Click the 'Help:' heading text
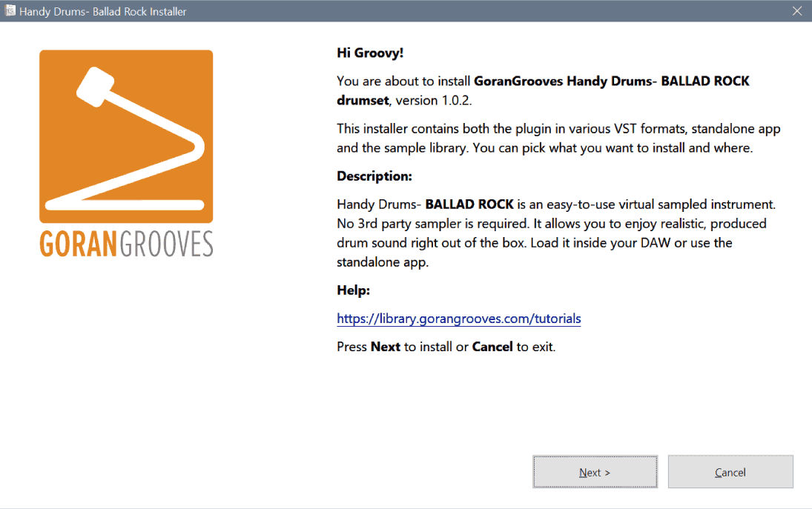This screenshot has width=812, height=509. point(353,290)
